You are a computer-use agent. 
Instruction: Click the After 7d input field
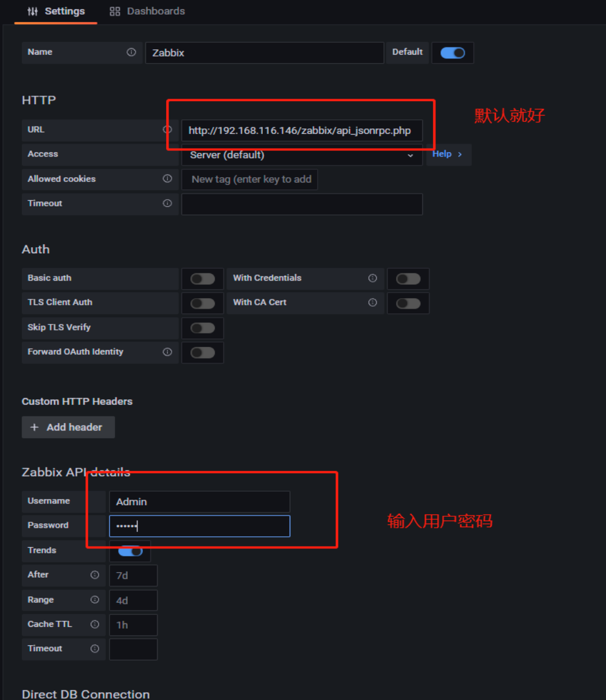point(133,575)
